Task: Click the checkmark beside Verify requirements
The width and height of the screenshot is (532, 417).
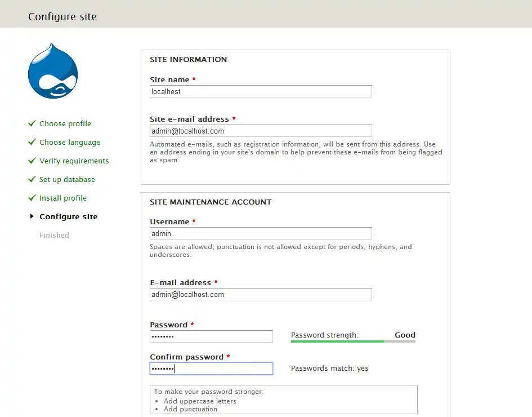Action: pyautogui.click(x=32, y=161)
